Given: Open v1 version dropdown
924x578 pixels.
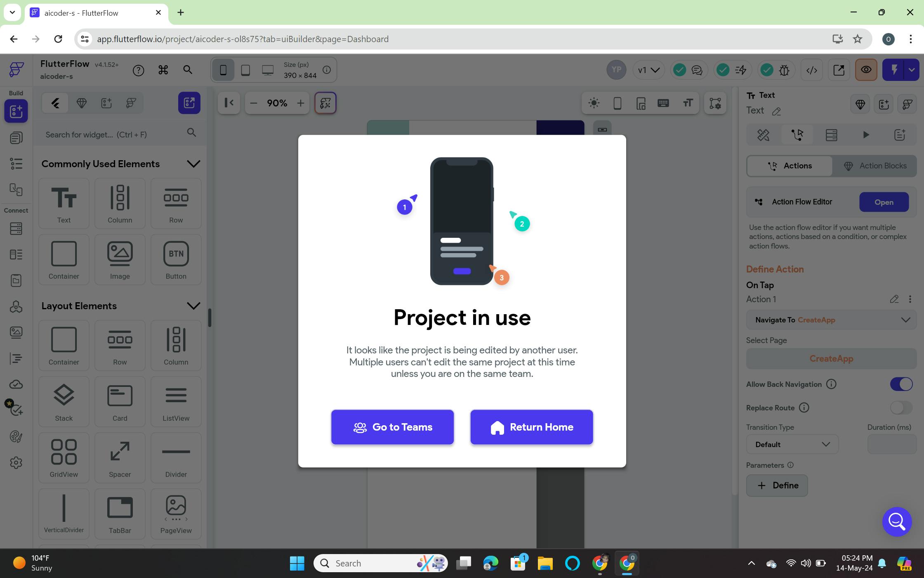Looking at the screenshot, I should point(648,70).
